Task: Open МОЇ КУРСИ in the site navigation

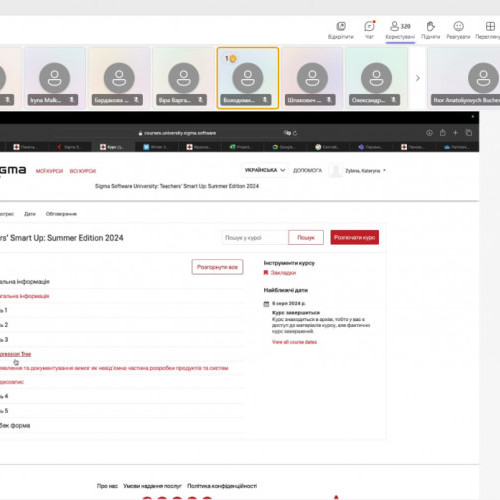Action: [49, 171]
